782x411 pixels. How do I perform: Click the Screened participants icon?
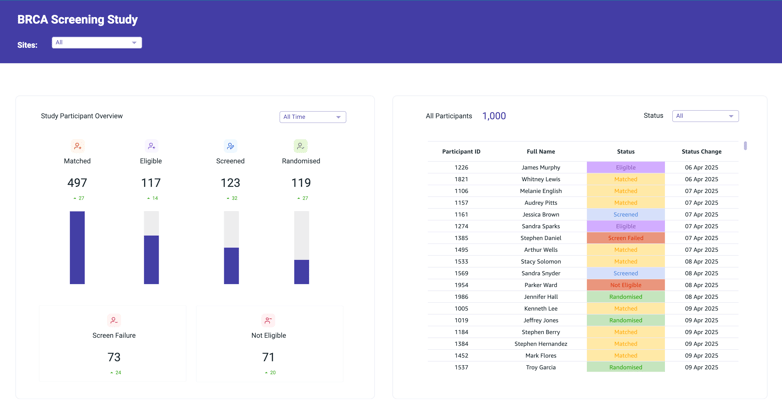(x=230, y=146)
